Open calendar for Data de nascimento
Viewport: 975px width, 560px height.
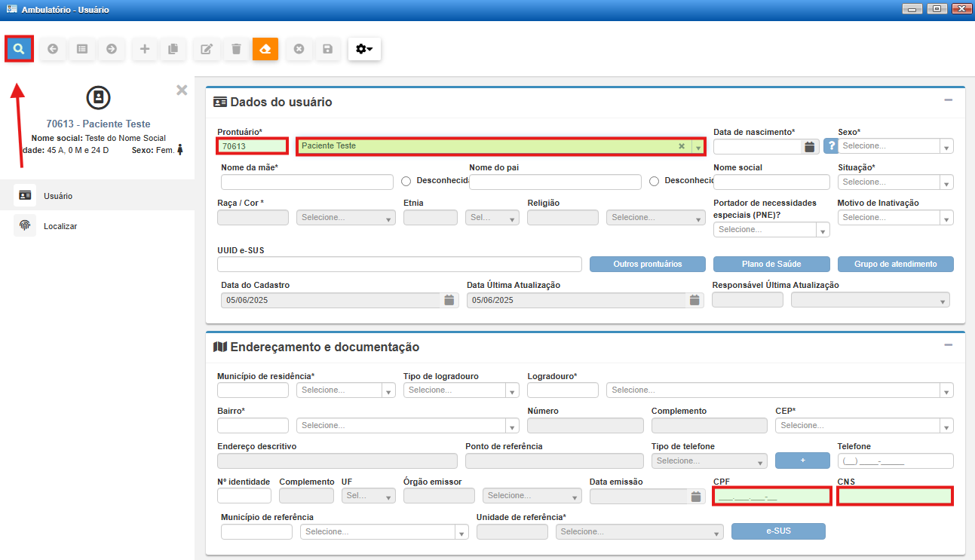click(x=809, y=146)
